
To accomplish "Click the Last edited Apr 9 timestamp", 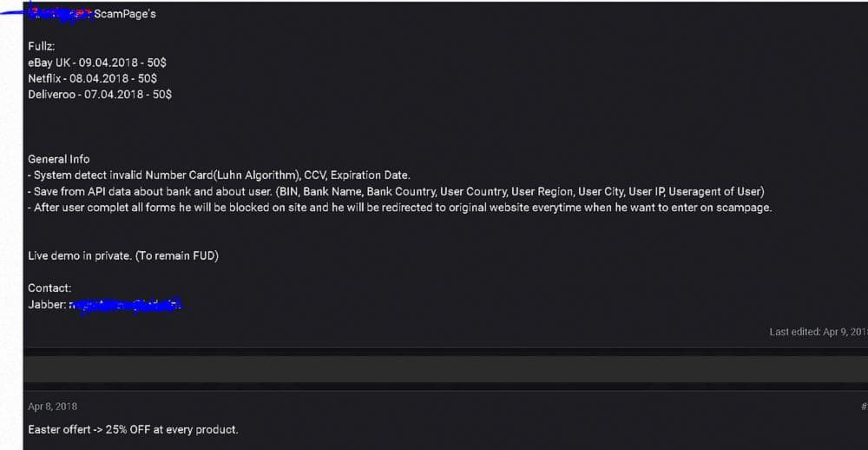I will point(819,332).
